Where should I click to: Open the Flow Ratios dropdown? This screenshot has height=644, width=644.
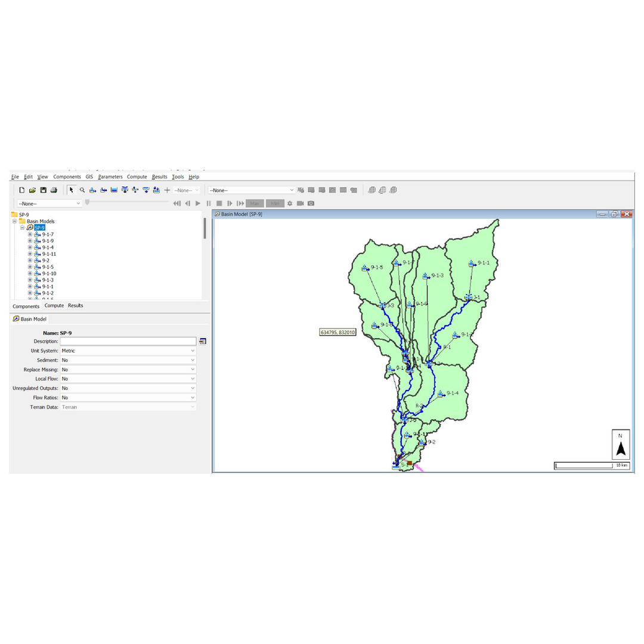tap(128, 398)
